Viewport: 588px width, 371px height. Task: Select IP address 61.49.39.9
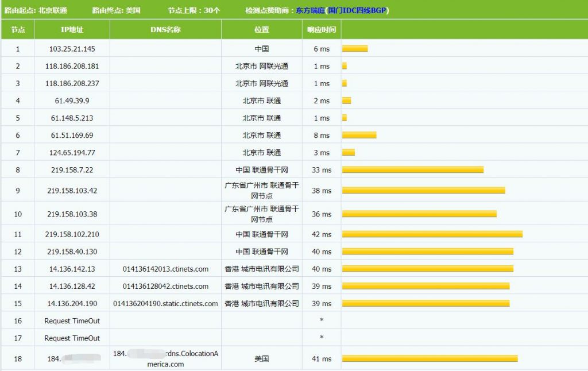click(x=72, y=101)
